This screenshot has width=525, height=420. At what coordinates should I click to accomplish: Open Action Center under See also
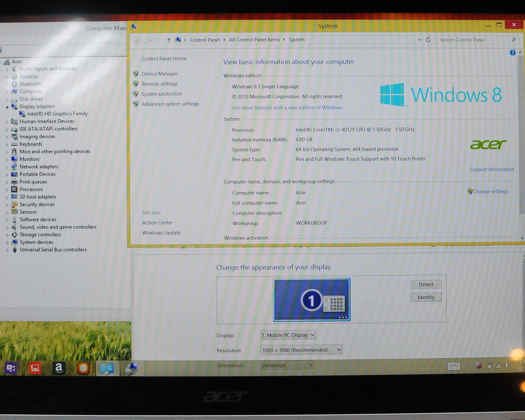coord(157,223)
